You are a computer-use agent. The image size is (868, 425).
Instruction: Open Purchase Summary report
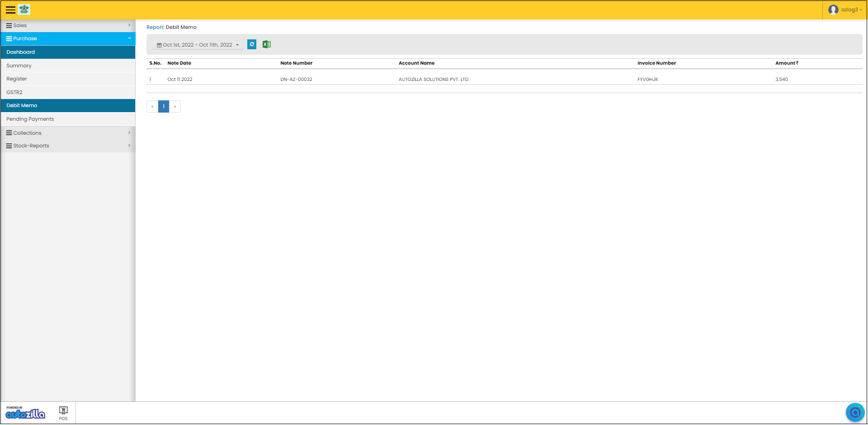[68, 66]
